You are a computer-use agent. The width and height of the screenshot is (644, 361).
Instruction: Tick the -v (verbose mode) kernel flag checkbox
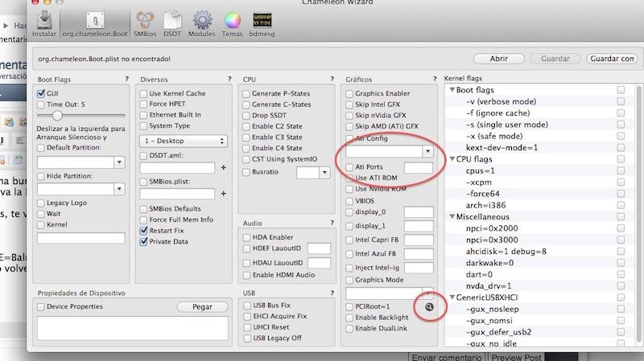[x=621, y=101]
